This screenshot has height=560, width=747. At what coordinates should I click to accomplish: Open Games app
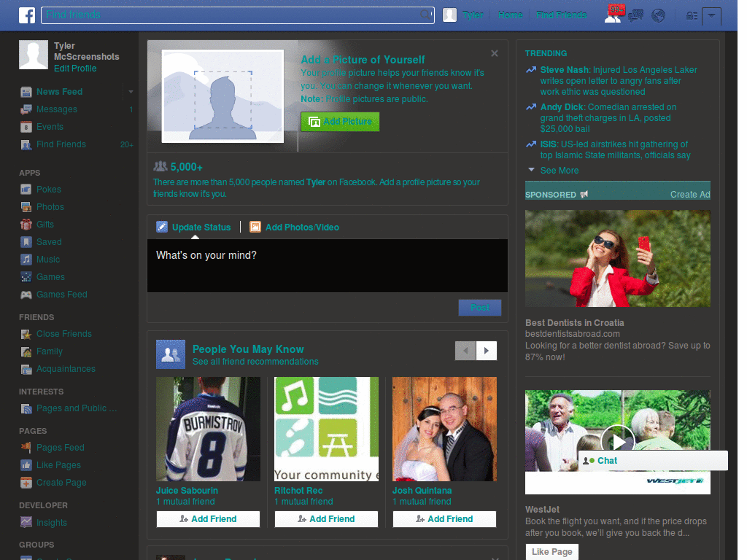pyautogui.click(x=50, y=277)
